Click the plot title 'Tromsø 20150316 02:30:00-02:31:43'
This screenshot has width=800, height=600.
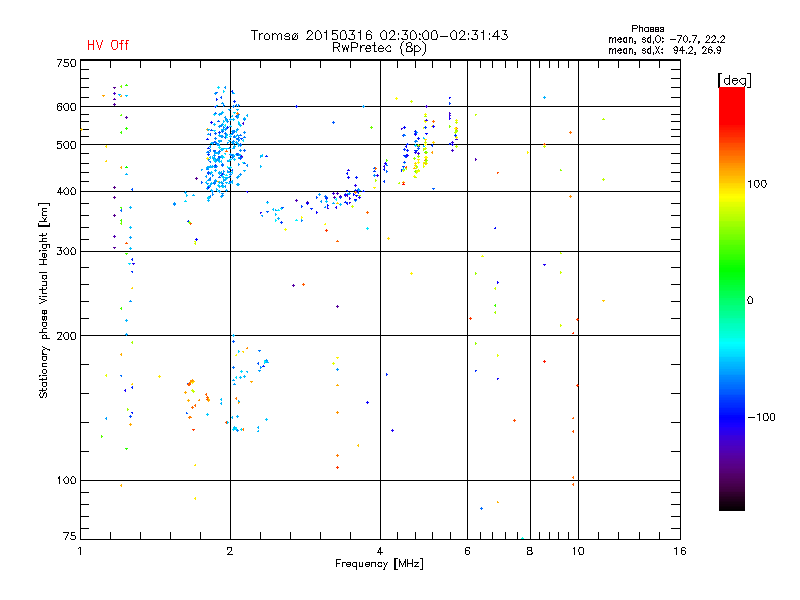click(379, 35)
